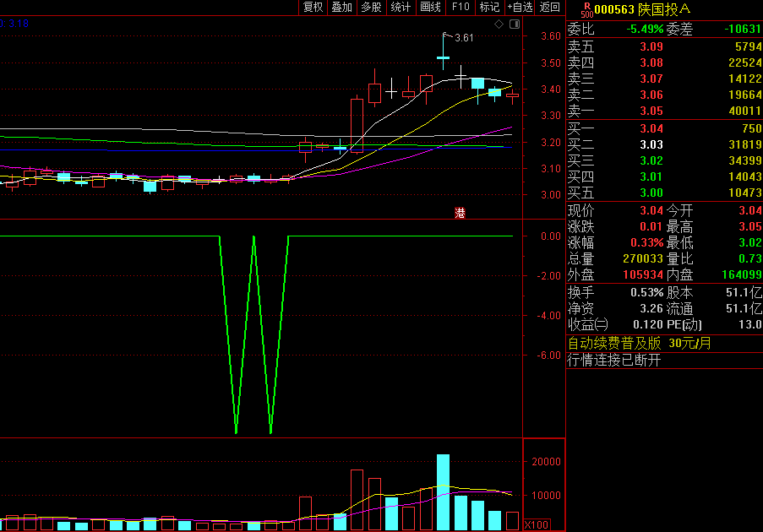Click the diamond icon above the chart
The image size is (763, 532).
[x=499, y=24]
